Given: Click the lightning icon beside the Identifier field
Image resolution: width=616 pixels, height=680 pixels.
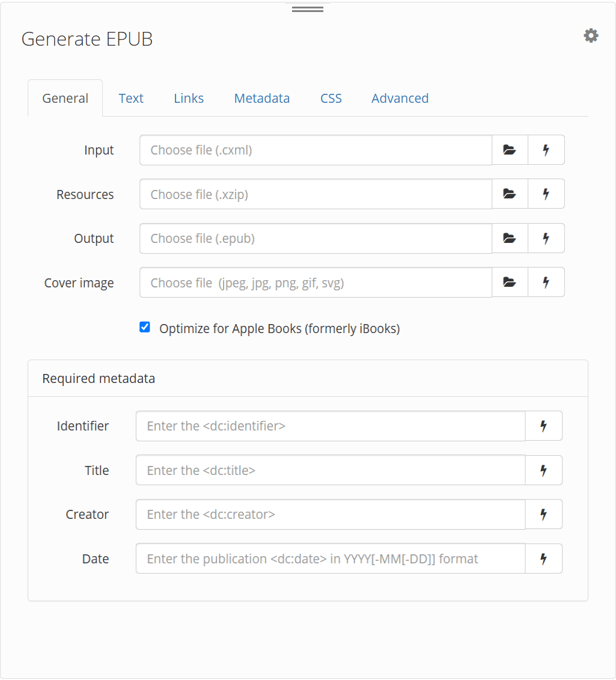Looking at the screenshot, I should coord(544,426).
